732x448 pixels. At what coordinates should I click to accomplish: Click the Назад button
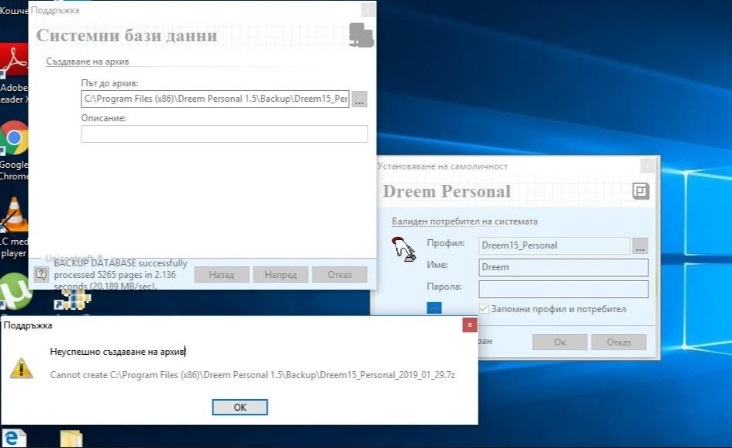(x=222, y=274)
